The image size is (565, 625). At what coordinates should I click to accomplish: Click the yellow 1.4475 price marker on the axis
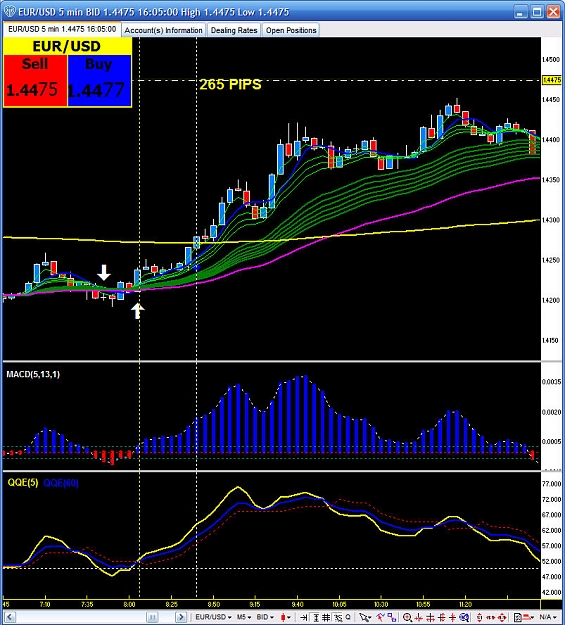pos(552,80)
